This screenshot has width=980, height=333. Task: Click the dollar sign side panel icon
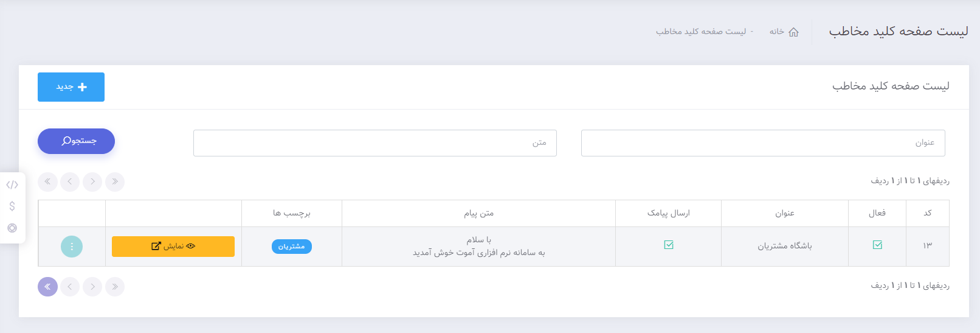pos(12,206)
